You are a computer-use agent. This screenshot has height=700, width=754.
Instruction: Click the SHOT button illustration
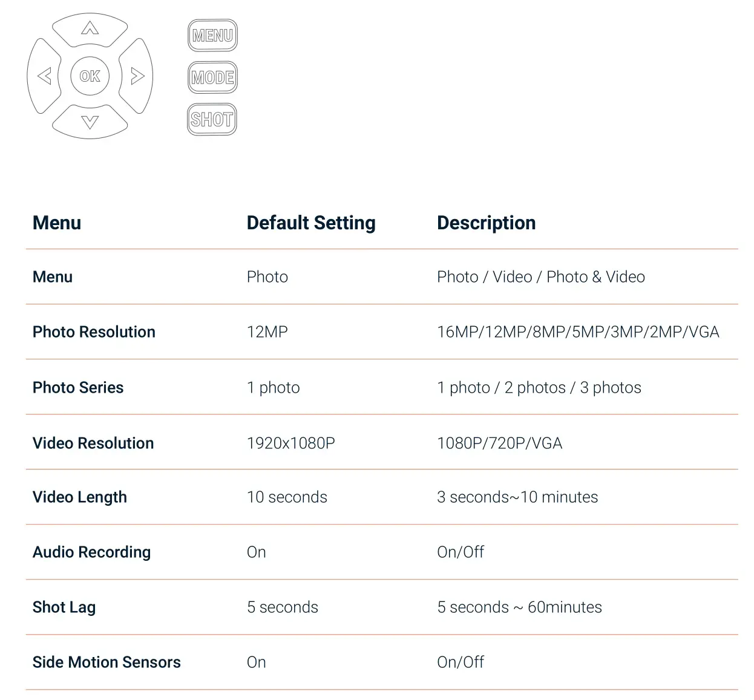click(x=212, y=119)
